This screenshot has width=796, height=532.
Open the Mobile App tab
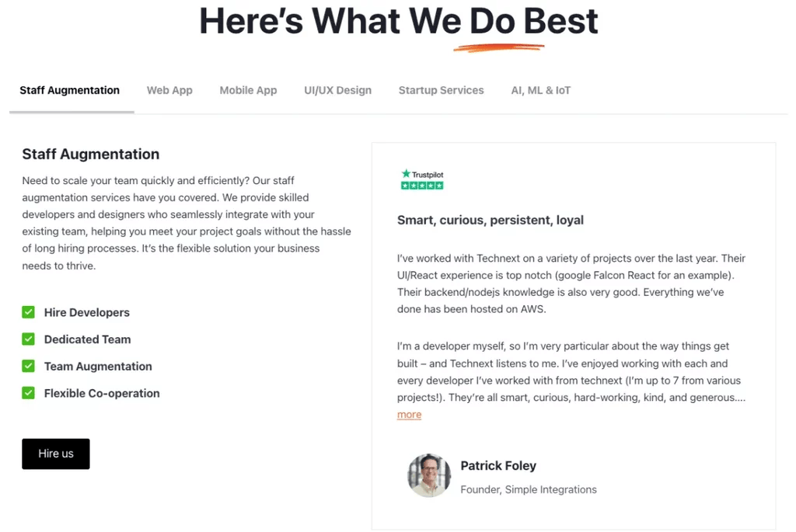click(x=248, y=90)
